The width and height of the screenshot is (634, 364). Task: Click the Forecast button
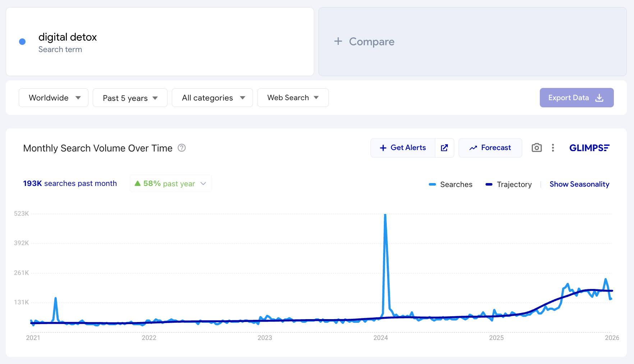point(490,148)
